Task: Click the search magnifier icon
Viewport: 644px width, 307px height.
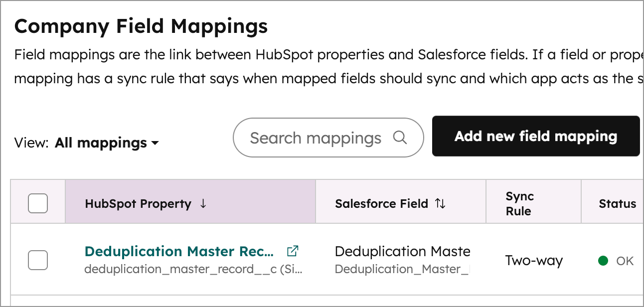Action: 400,138
